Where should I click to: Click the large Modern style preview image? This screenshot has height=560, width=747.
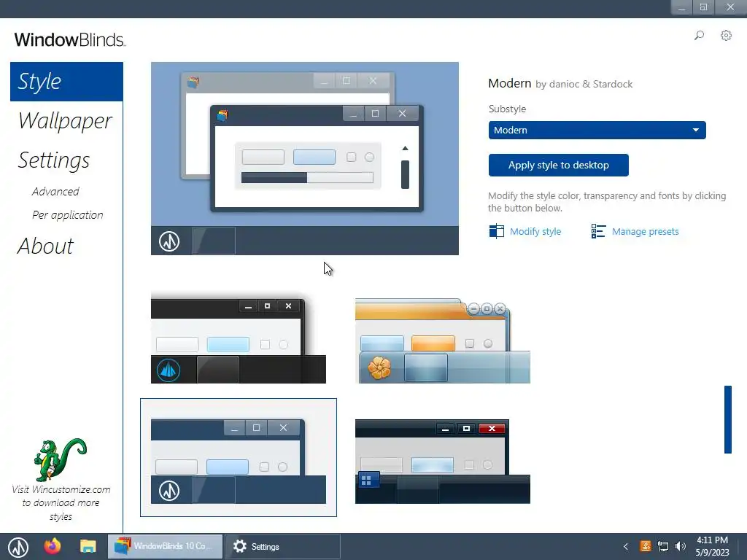point(305,158)
